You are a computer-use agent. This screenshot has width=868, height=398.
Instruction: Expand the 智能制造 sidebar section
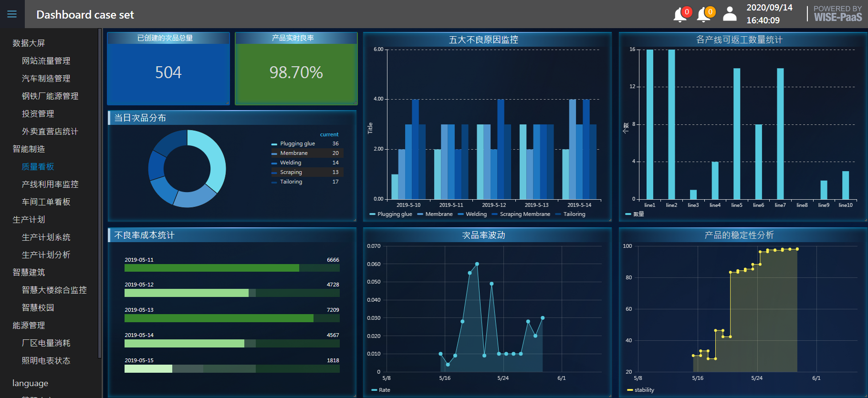[x=29, y=149]
